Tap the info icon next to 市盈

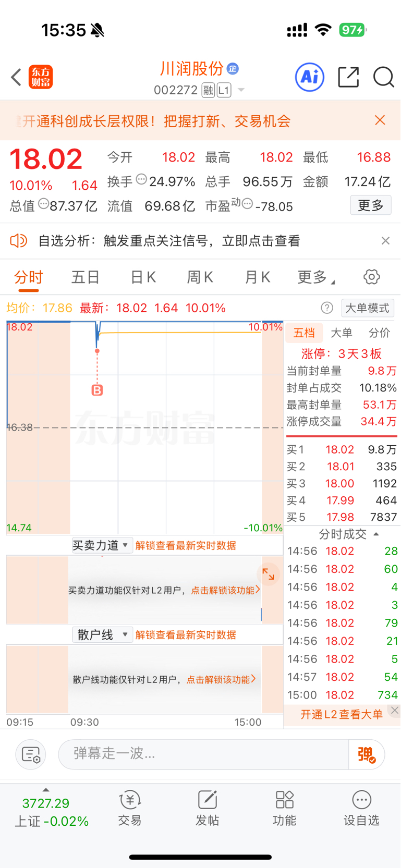[x=247, y=203]
